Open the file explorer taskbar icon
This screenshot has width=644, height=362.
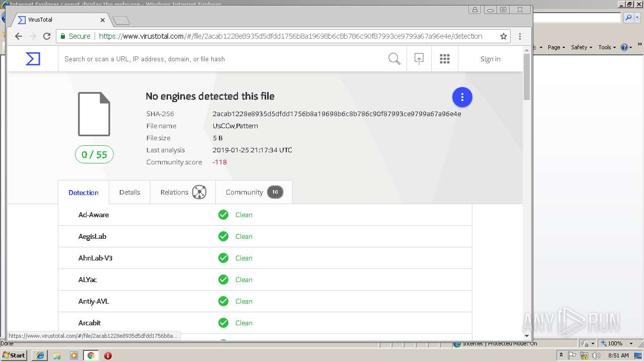click(x=57, y=355)
